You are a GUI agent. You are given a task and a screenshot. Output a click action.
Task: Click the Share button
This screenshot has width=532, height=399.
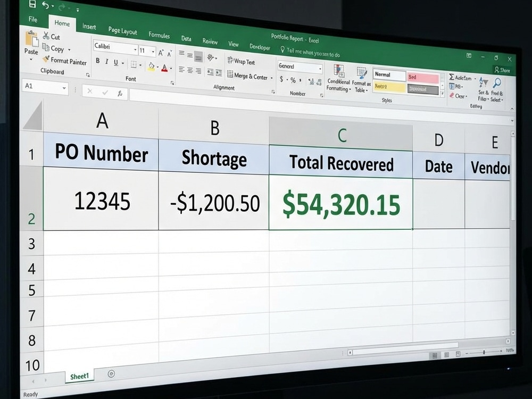502,70
